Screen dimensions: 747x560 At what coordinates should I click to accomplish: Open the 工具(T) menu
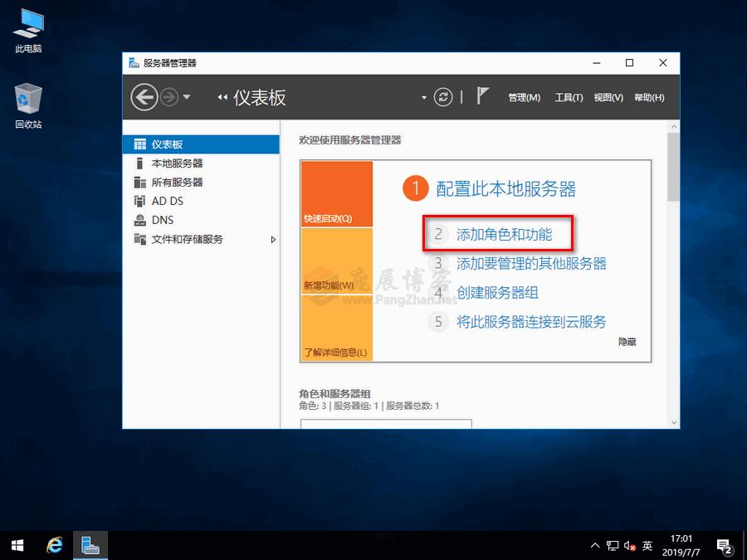(x=569, y=97)
